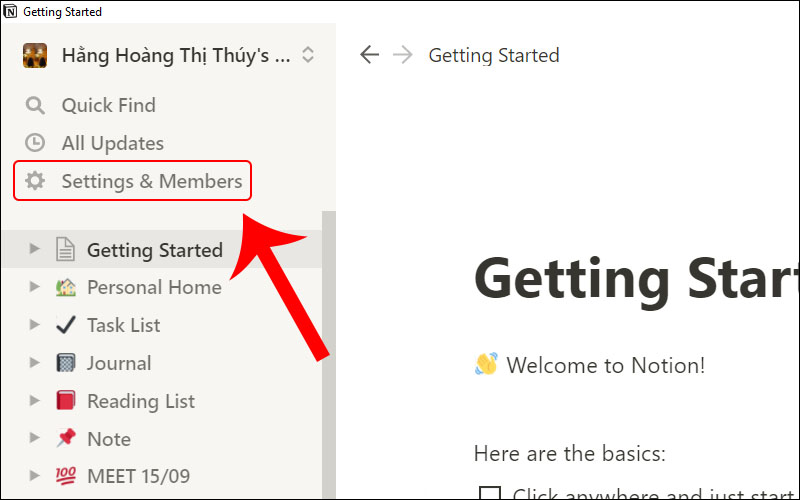800x500 pixels.
Task: Go forward using the forward arrow
Action: [403, 55]
